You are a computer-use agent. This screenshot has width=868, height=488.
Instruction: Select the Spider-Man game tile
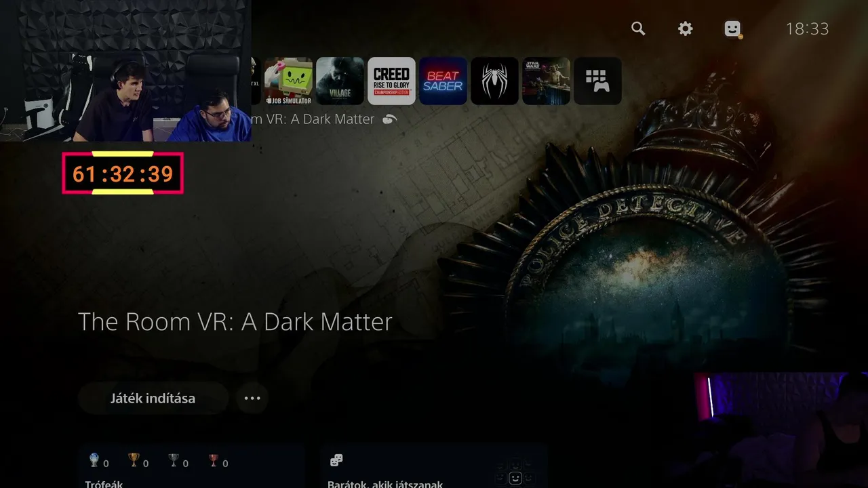(494, 81)
